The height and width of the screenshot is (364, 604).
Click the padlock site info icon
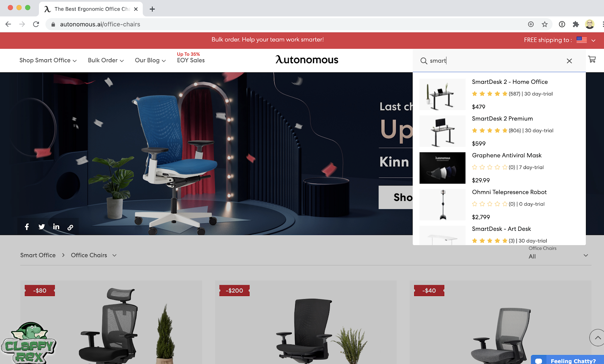(53, 24)
